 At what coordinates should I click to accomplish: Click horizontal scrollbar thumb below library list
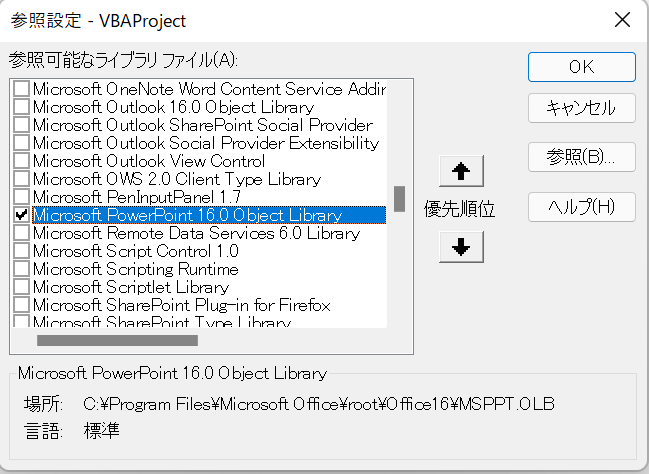[117, 340]
